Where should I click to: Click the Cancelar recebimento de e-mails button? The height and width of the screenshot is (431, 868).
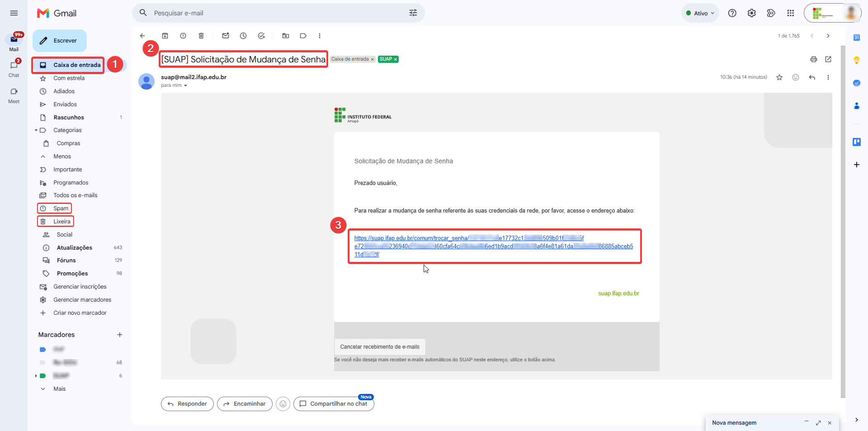[x=380, y=347]
